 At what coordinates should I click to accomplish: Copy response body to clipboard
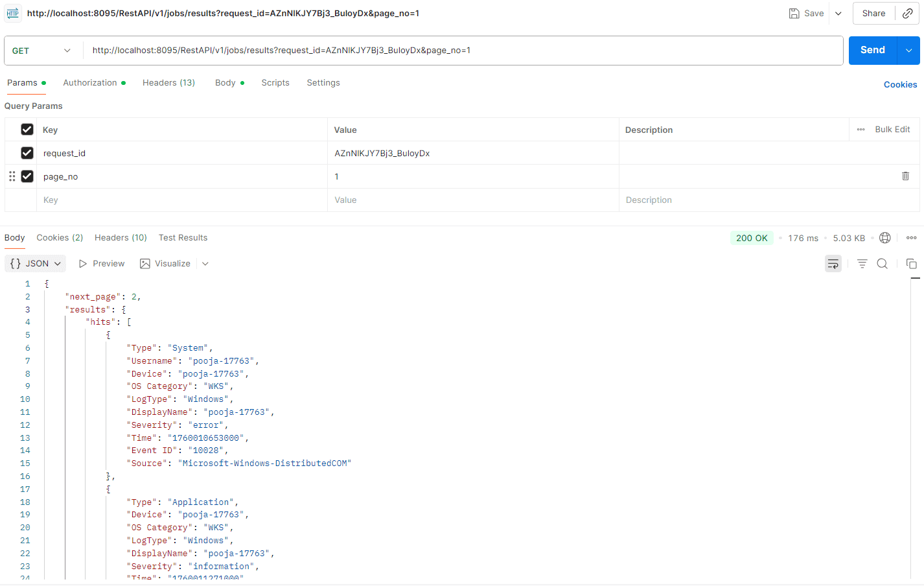point(911,263)
